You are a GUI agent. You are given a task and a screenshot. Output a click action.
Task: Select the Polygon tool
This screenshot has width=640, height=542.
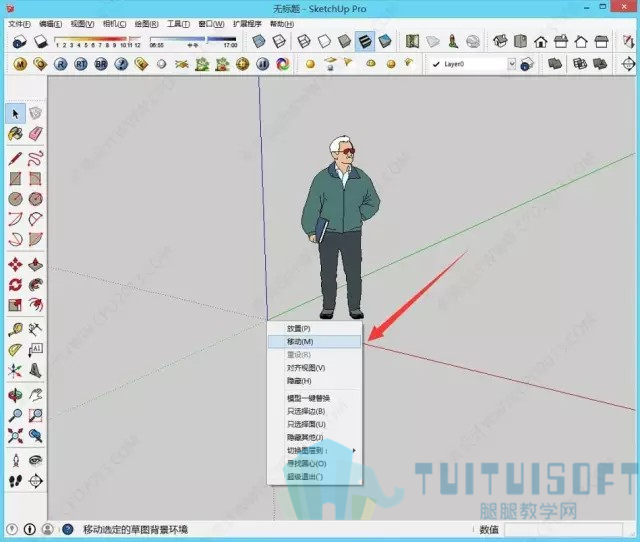click(36, 199)
